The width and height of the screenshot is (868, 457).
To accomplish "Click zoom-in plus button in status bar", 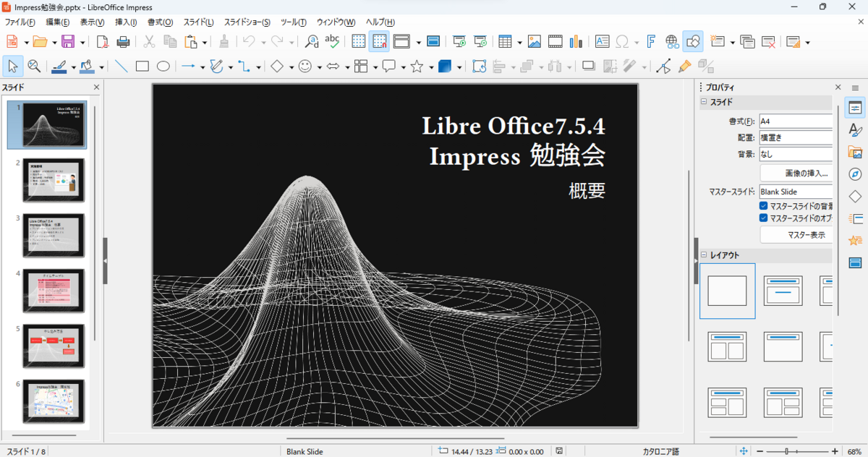I will click(x=835, y=451).
